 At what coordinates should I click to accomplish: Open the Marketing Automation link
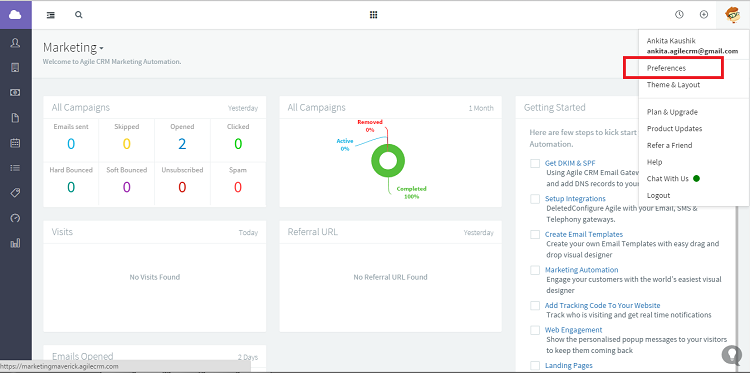pyautogui.click(x=582, y=270)
